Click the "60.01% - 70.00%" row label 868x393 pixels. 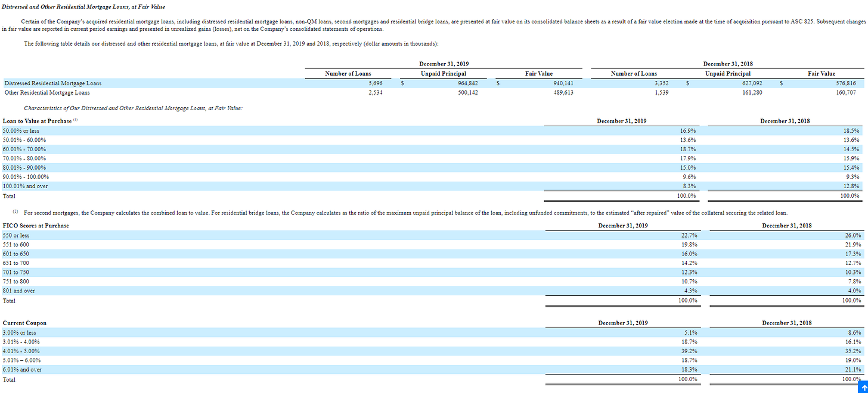(24, 149)
